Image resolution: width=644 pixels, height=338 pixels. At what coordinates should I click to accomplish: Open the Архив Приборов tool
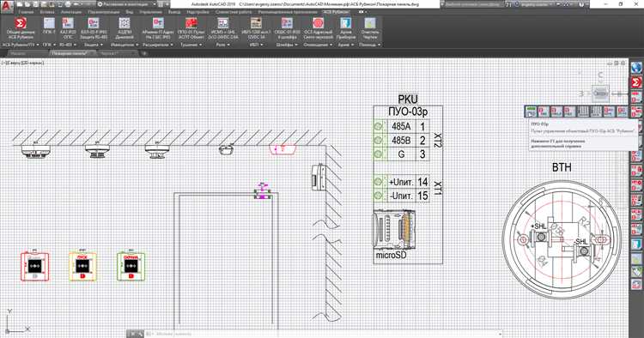[346, 28]
